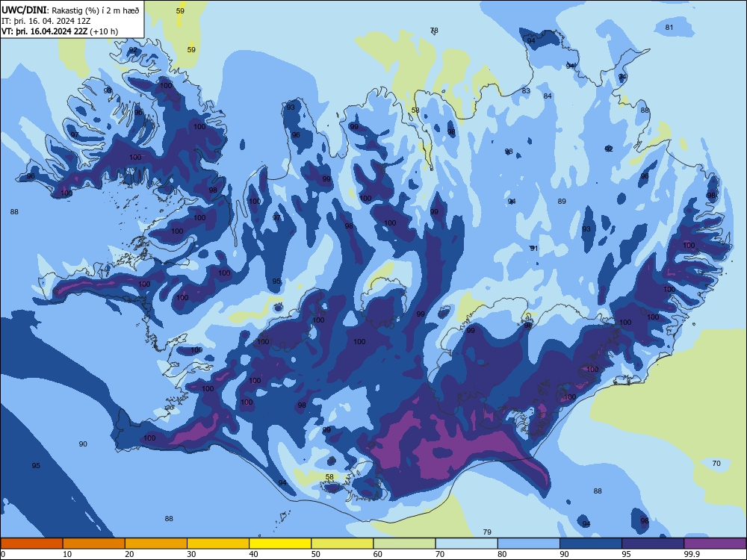Click the orange 10–20 legend swatch
747x560 pixels.
[94, 544]
